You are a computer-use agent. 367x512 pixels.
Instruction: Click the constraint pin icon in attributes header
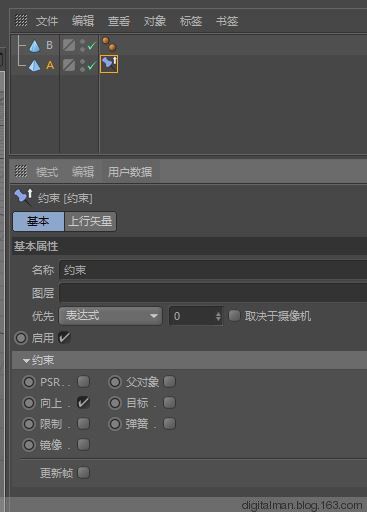[23, 196]
